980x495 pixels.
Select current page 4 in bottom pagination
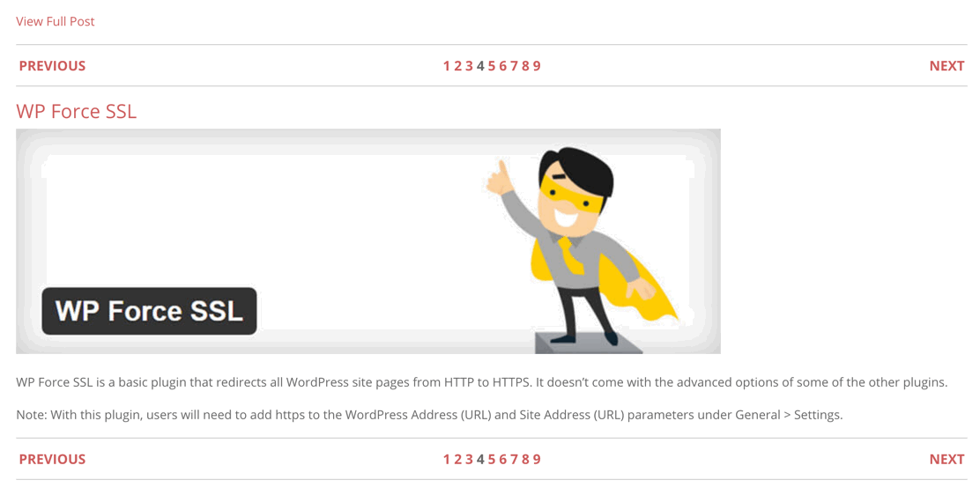(x=480, y=459)
